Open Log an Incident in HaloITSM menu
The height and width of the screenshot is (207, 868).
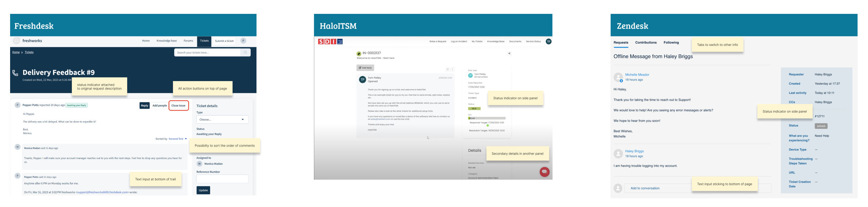tap(459, 42)
